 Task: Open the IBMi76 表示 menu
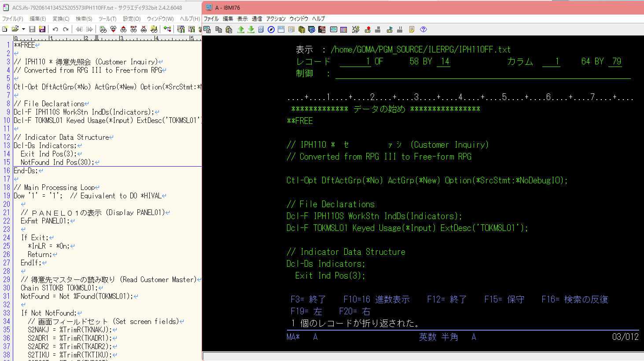[x=243, y=19]
